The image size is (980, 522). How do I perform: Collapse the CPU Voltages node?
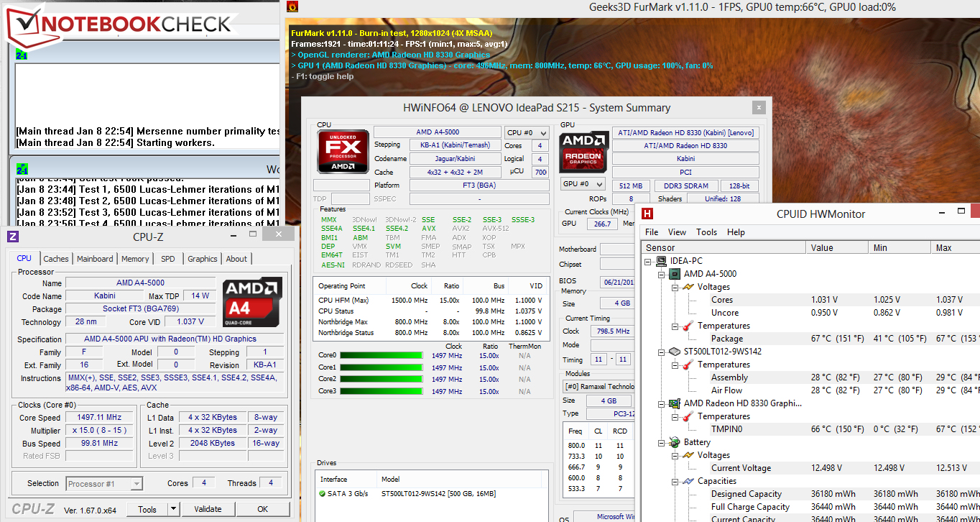coord(675,287)
